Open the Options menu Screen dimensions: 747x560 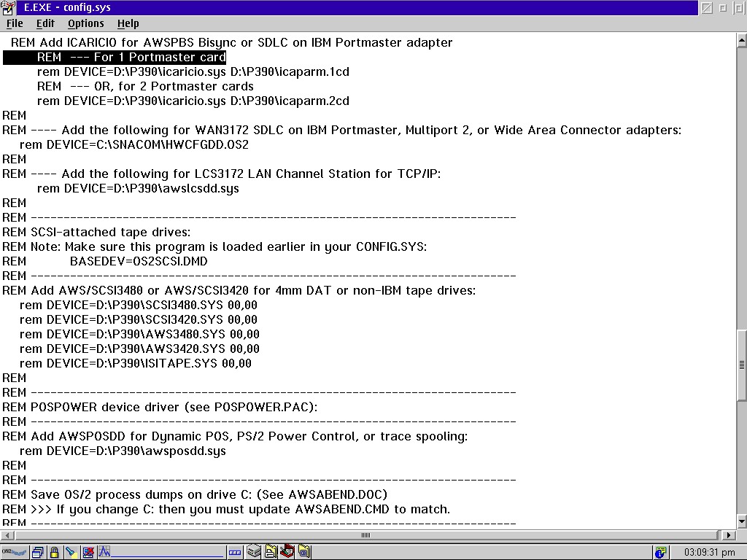pos(86,23)
